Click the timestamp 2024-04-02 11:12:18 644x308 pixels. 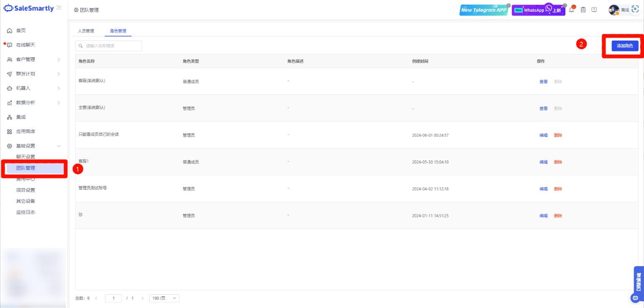[430, 189]
